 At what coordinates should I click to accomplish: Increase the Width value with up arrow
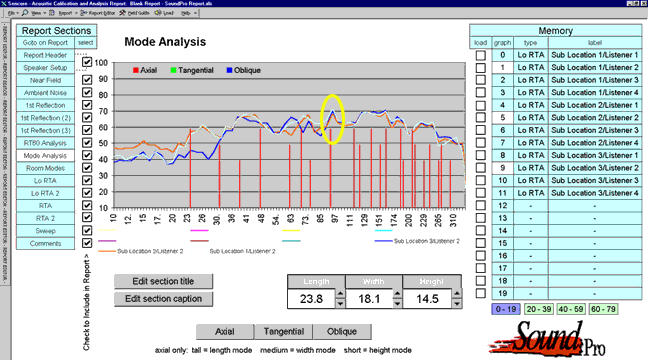[397, 293]
